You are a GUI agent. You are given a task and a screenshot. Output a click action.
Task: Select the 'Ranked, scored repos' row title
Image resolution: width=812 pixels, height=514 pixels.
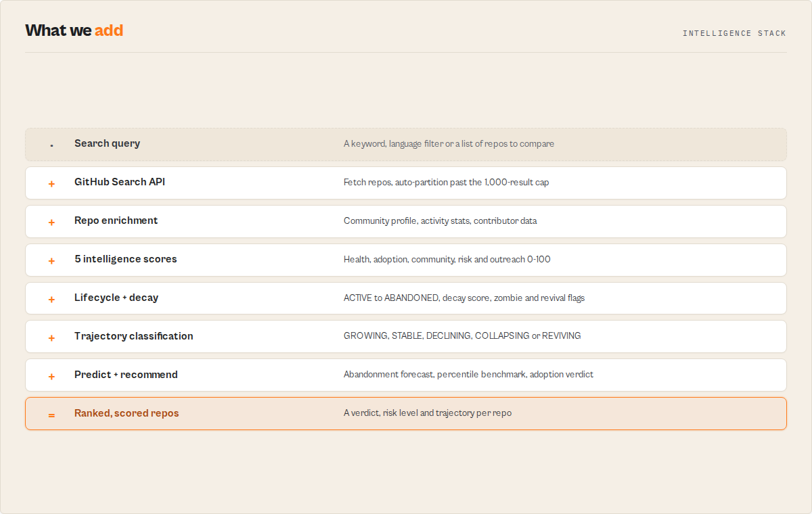(127, 413)
